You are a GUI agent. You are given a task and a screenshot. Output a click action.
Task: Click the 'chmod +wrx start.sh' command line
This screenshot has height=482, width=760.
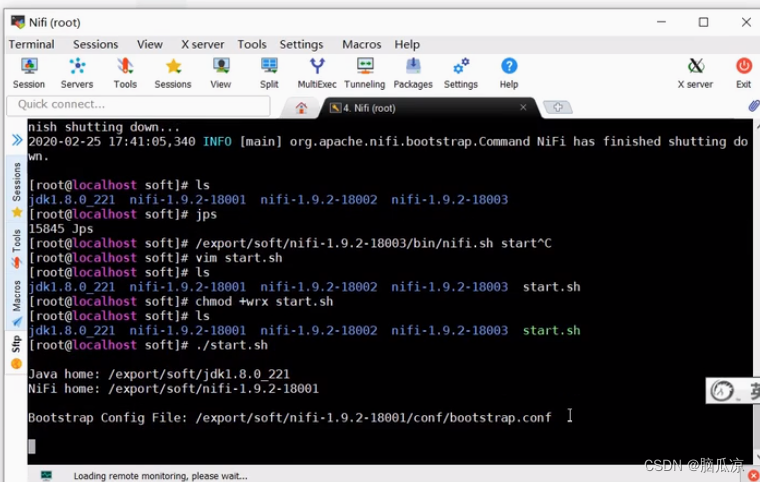(x=181, y=302)
